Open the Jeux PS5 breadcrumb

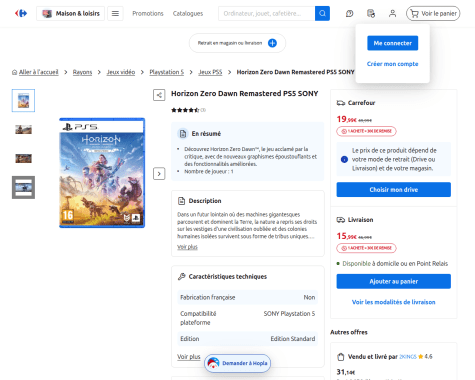(x=210, y=72)
